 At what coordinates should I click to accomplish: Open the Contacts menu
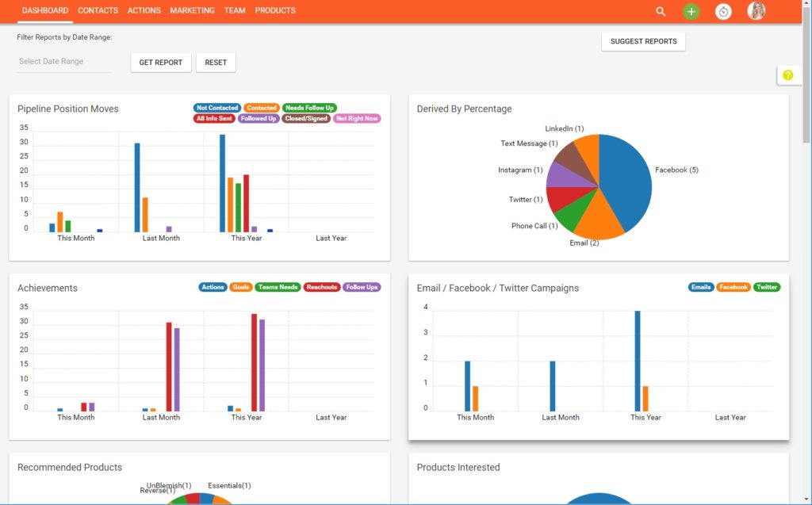point(98,10)
